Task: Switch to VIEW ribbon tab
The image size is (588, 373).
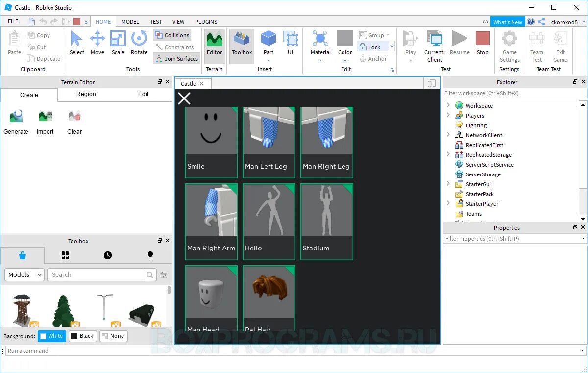Action: pos(178,22)
